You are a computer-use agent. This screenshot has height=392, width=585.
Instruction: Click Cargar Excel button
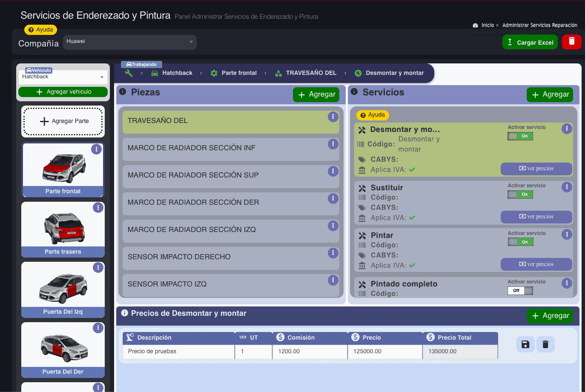pos(530,42)
